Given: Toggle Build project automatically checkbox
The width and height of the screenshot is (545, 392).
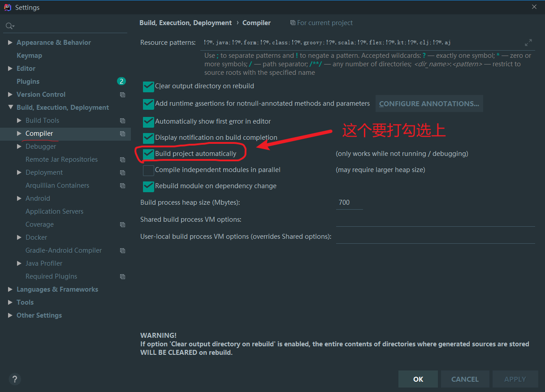Looking at the screenshot, I should tap(148, 154).
